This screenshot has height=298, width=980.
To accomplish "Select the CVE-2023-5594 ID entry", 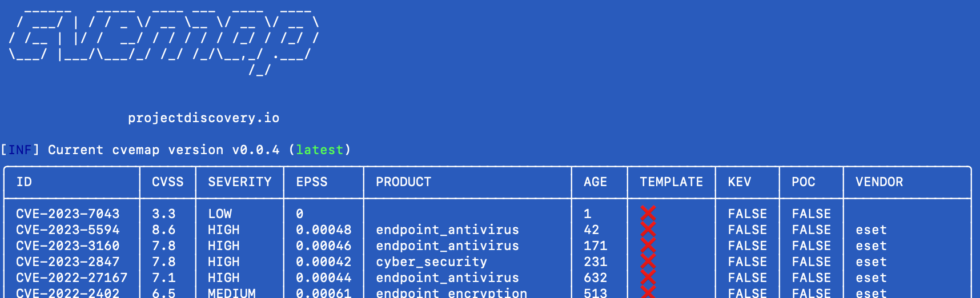I will (x=67, y=230).
